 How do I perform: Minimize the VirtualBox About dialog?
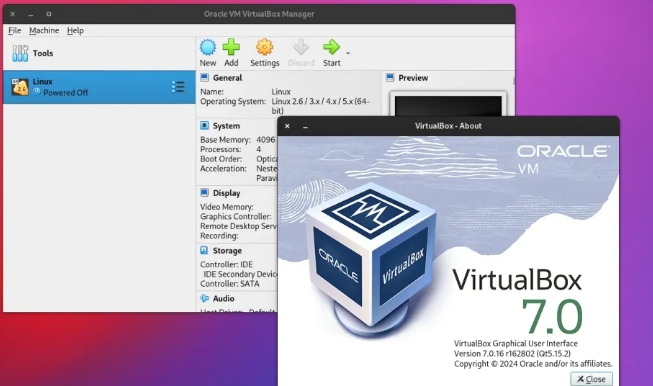(x=305, y=127)
